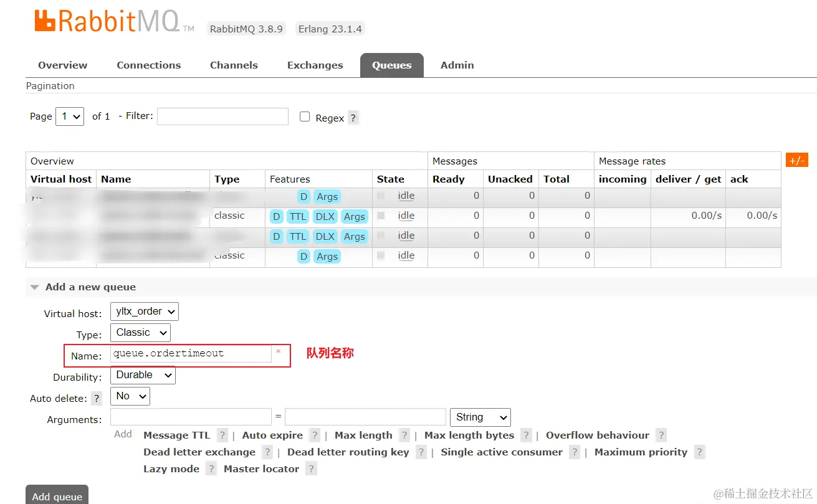Sort by incoming column header
Image resolution: width=817 pixels, height=504 pixels.
(623, 179)
